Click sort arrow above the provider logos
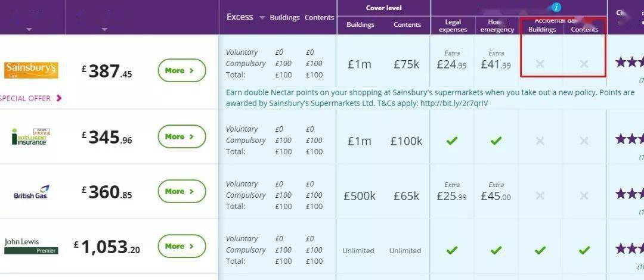The image size is (644, 280). pos(29,29)
